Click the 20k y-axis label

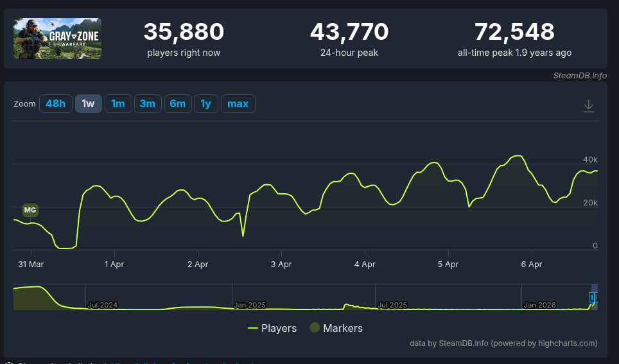590,202
